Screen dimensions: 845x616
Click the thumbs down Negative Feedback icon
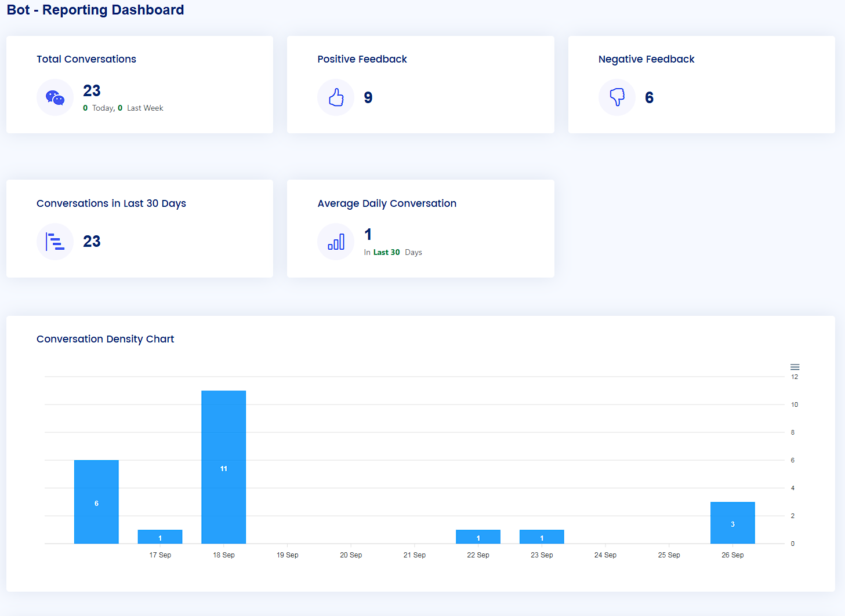click(617, 97)
